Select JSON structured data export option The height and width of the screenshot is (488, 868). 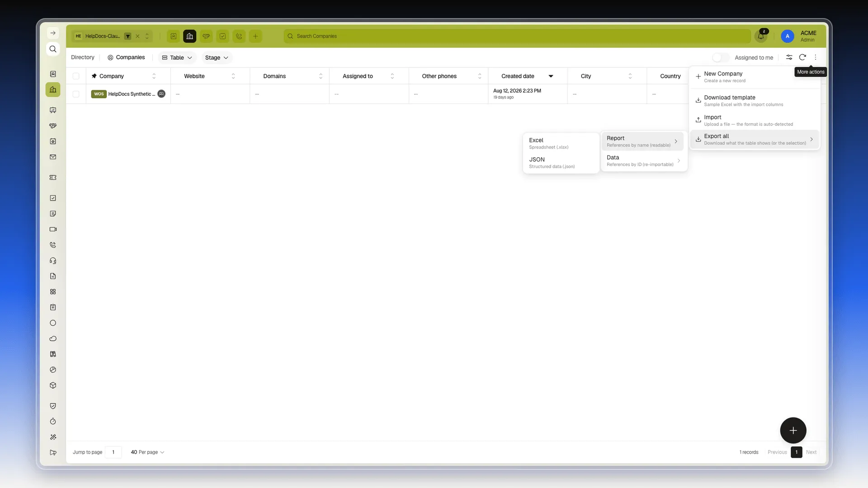pos(561,163)
